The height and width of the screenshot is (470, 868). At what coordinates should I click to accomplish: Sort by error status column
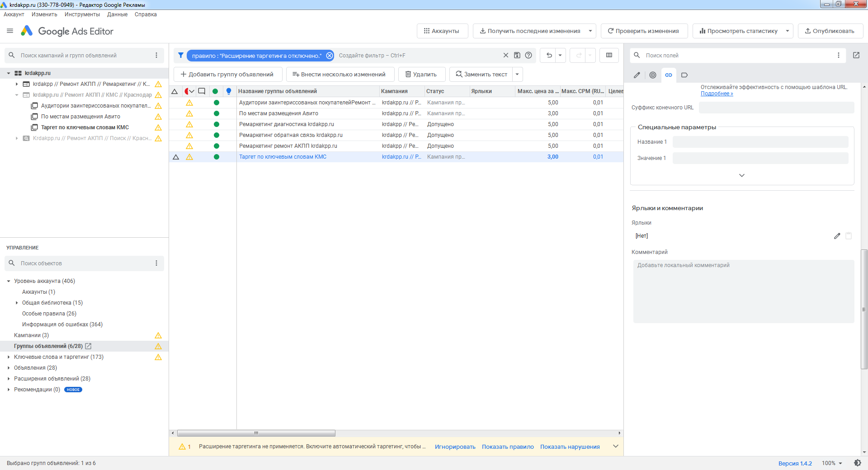click(x=189, y=91)
